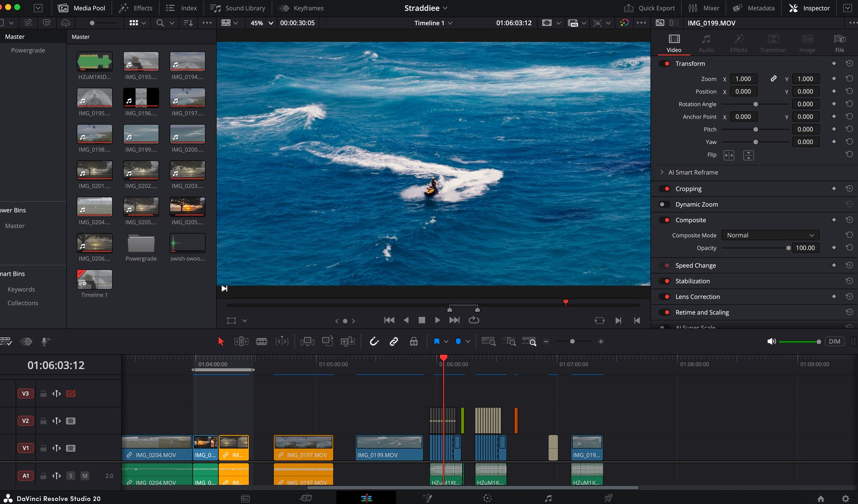Image resolution: width=858 pixels, height=504 pixels.
Task: Click the horizontal Flip icon
Action: point(728,155)
